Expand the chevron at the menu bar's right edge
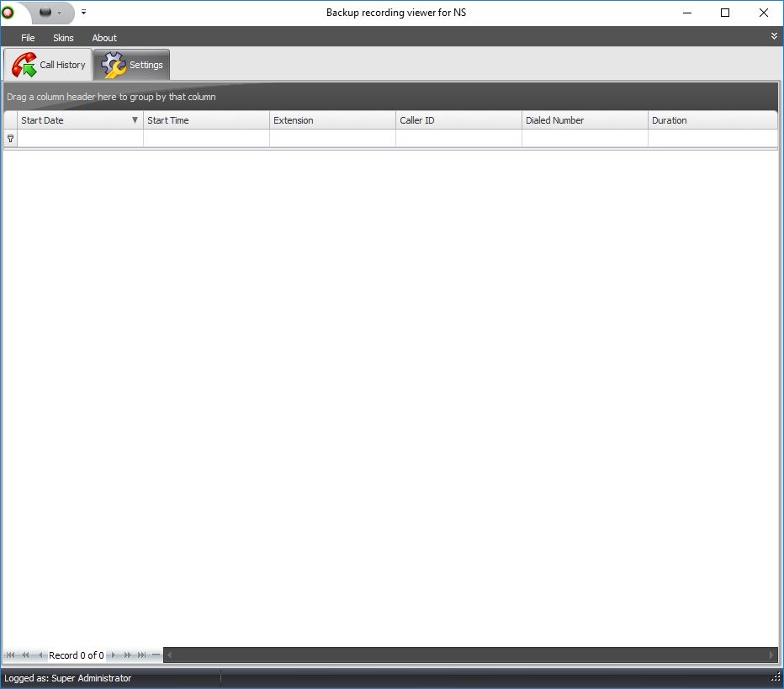 [774, 36]
